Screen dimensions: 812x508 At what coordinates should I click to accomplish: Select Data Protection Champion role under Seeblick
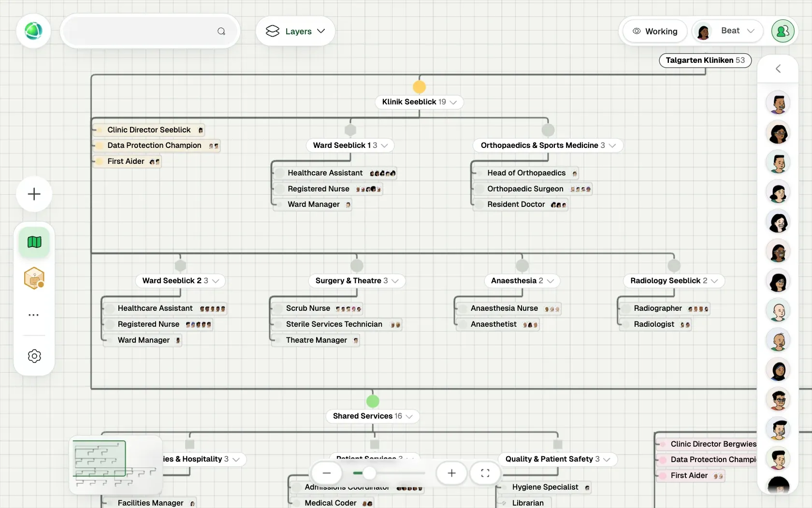pos(158,145)
